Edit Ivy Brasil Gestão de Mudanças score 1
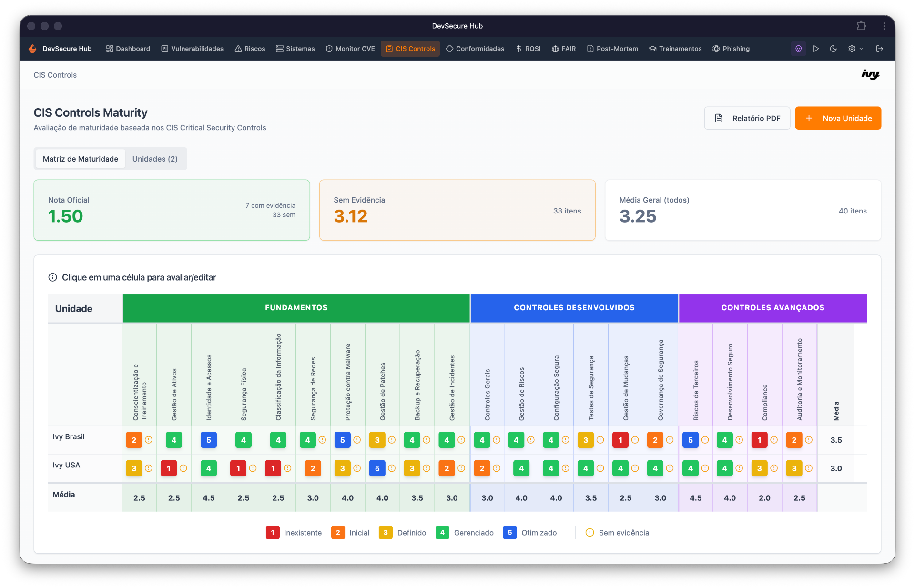The image size is (915, 588). coord(620,440)
